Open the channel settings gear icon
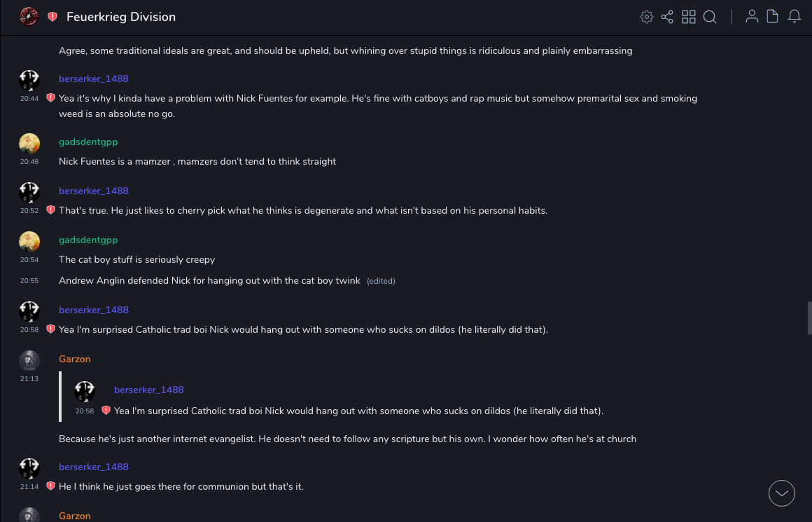Screen dimensions: 812x522 click(x=647, y=17)
